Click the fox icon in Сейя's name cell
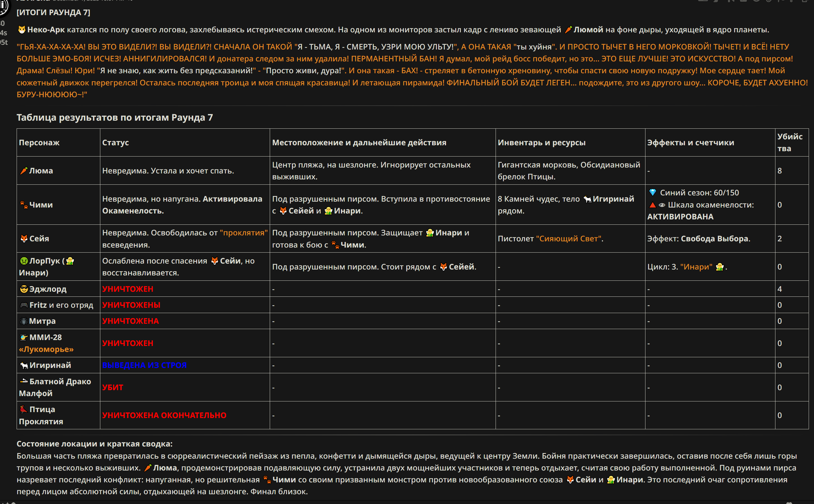The height and width of the screenshot is (504, 814). click(24, 239)
